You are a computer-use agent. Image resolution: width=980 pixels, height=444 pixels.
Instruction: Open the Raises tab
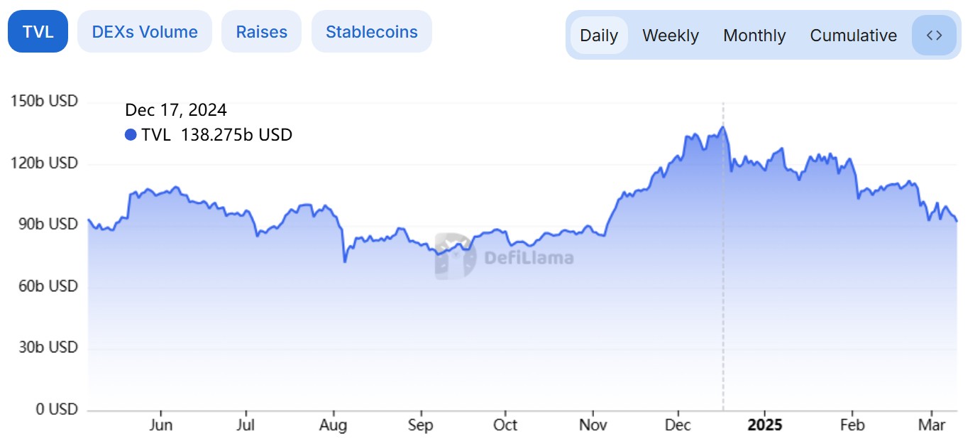coord(262,32)
